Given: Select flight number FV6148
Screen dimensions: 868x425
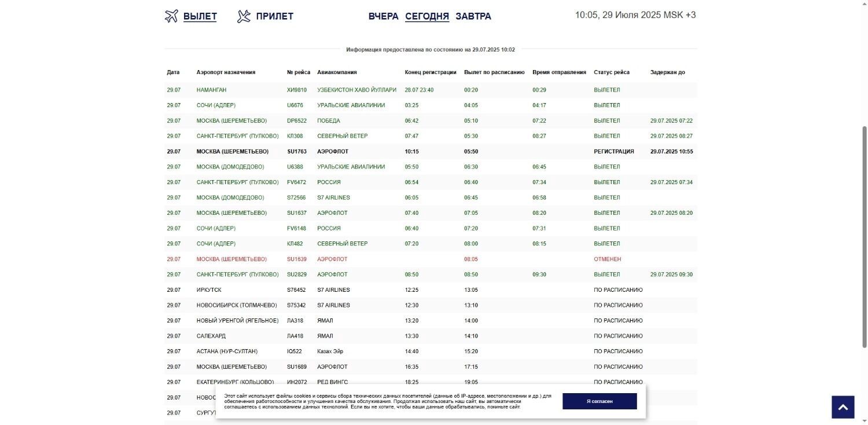Looking at the screenshot, I should pos(297,228).
